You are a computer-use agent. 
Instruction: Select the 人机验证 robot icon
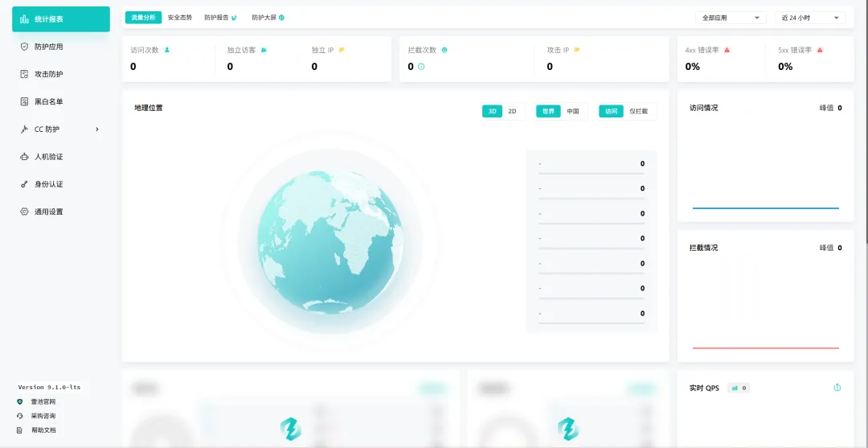tap(24, 157)
